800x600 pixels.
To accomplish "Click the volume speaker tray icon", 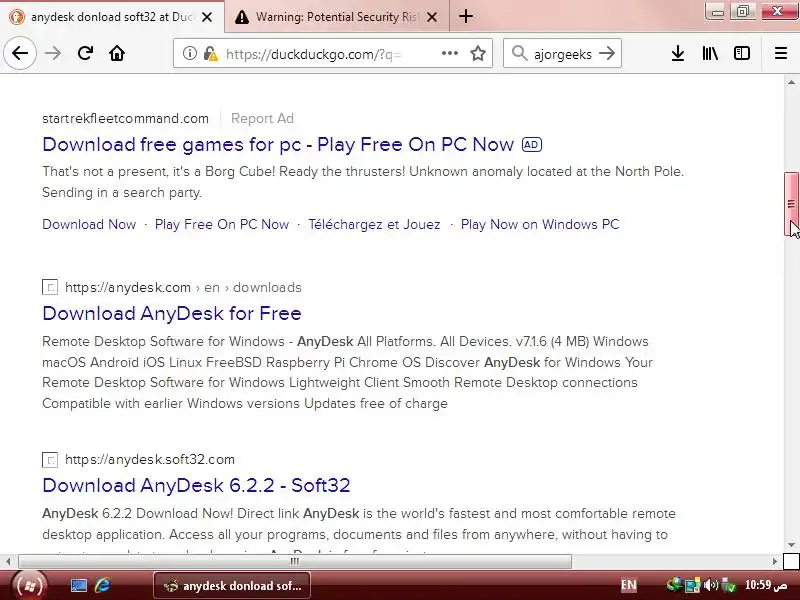I will click(x=710, y=585).
